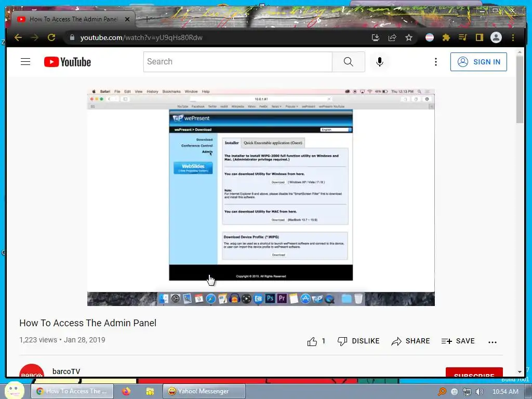The image size is (532, 399).
Task: Share this page using the address bar share icon
Action: 392,37
